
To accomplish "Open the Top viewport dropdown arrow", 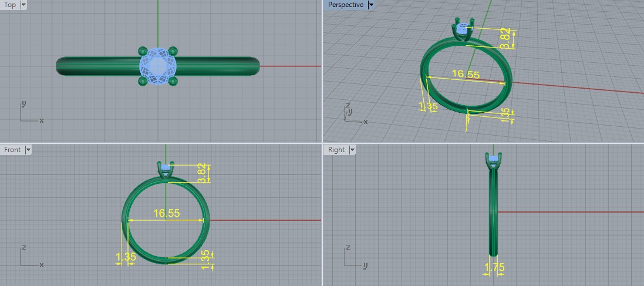I will 23,5.
